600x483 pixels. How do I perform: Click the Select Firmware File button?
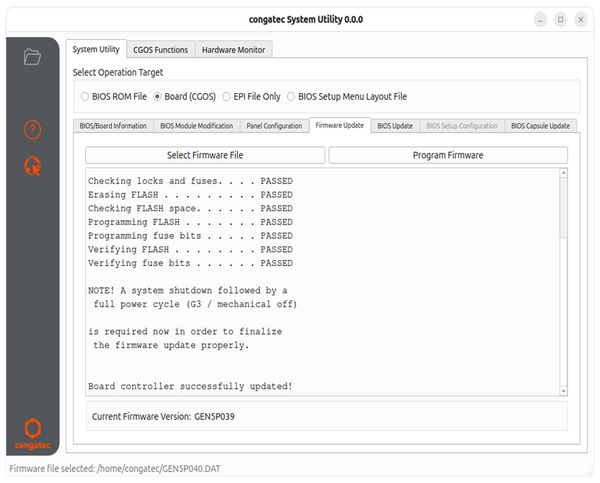pos(205,155)
